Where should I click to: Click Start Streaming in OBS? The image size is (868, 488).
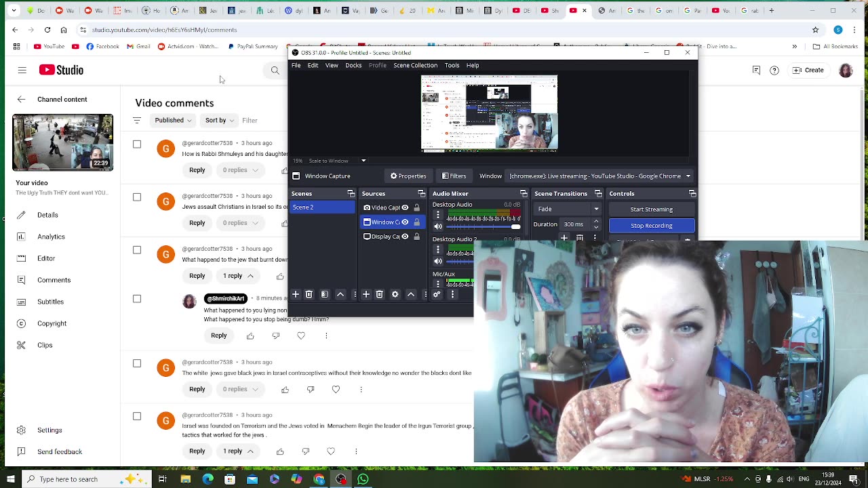click(x=652, y=209)
